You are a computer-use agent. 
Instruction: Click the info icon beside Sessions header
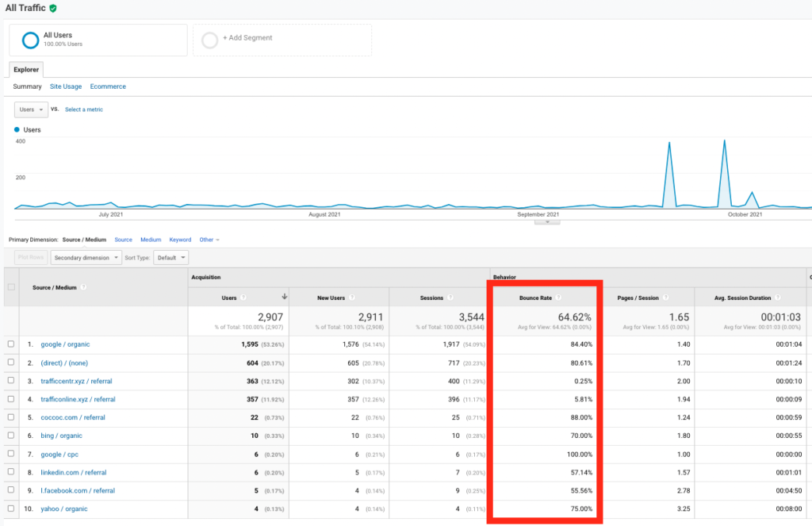[451, 298]
